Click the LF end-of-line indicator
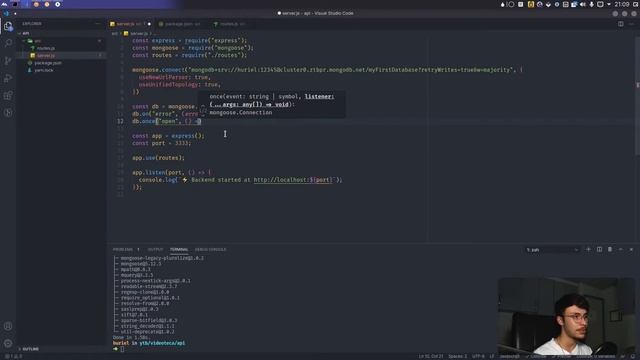Viewport: 640px width, 360px height. coord(492,356)
